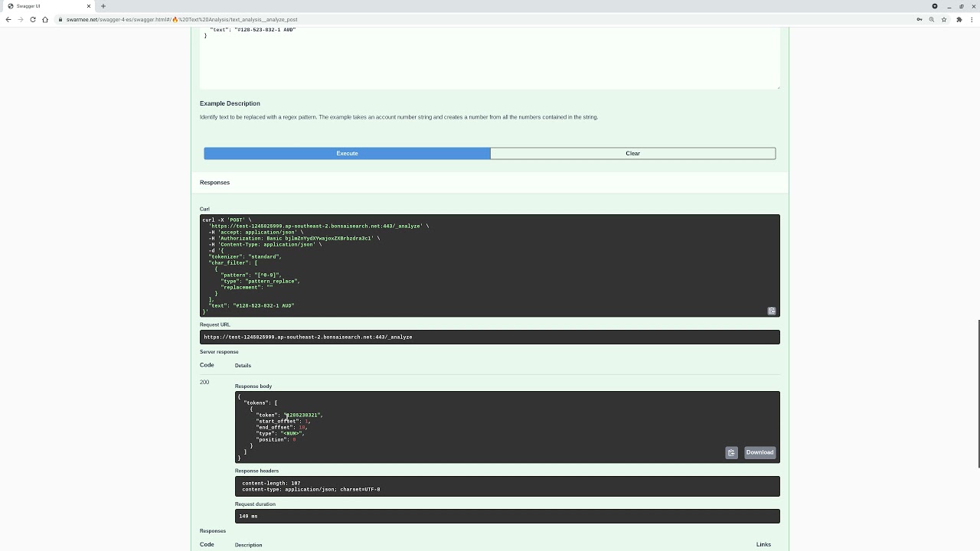Click the Server response label

point(219,352)
